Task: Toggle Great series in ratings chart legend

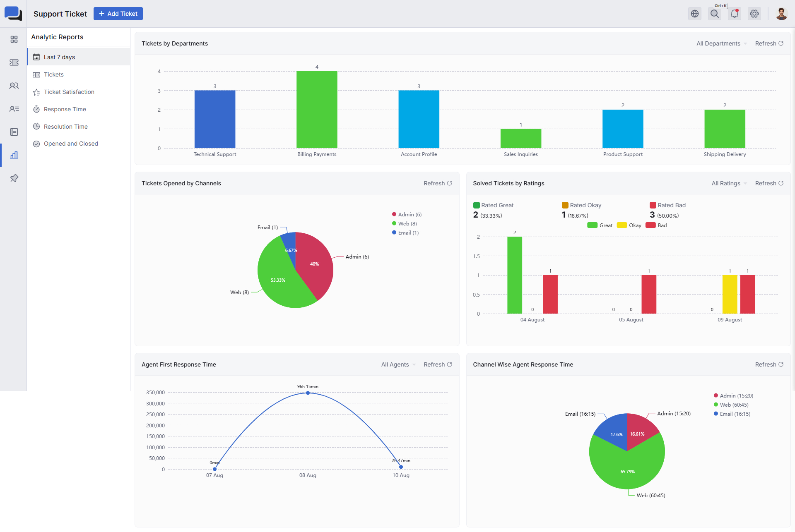Action: coord(600,225)
